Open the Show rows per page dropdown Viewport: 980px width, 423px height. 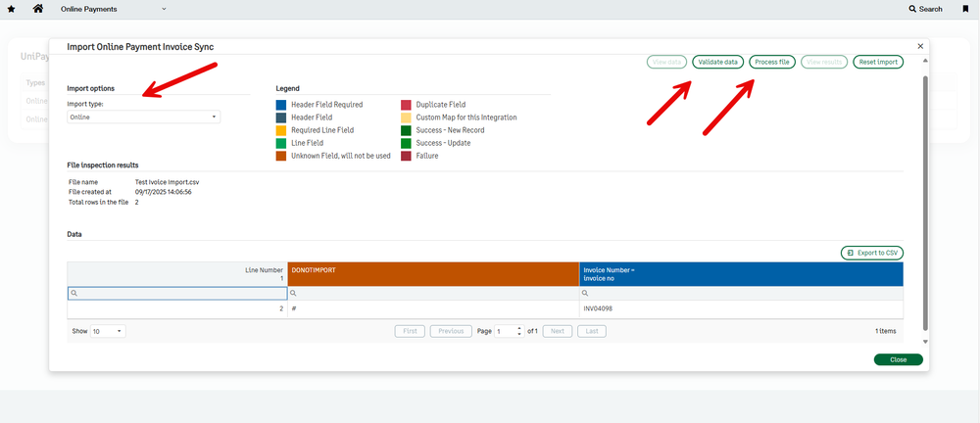[x=108, y=331]
